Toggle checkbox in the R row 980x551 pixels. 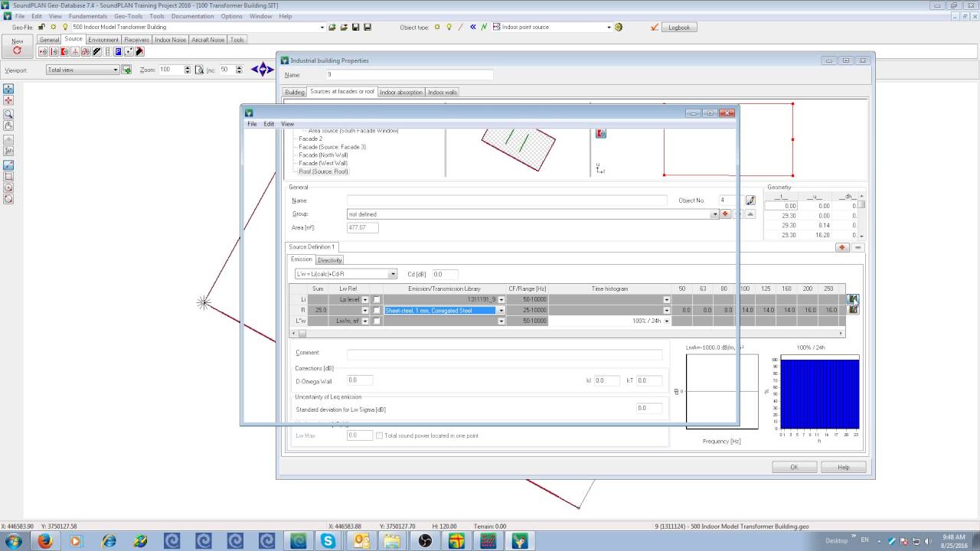[376, 310]
